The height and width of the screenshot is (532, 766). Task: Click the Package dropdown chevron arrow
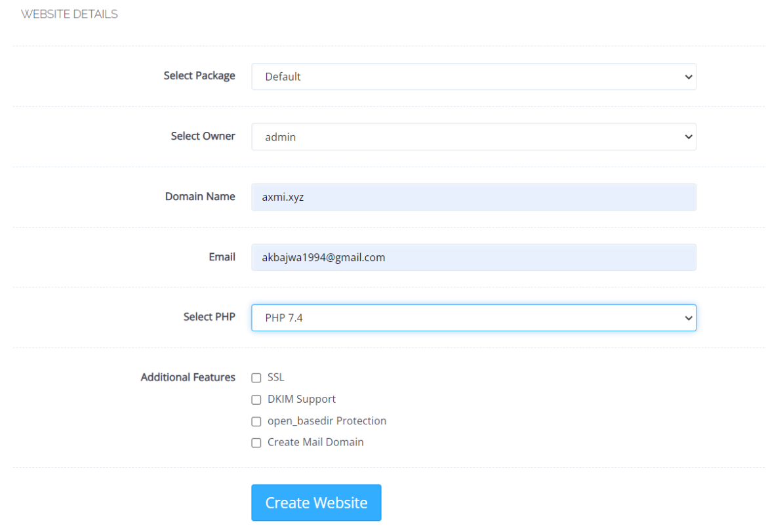[x=688, y=77]
